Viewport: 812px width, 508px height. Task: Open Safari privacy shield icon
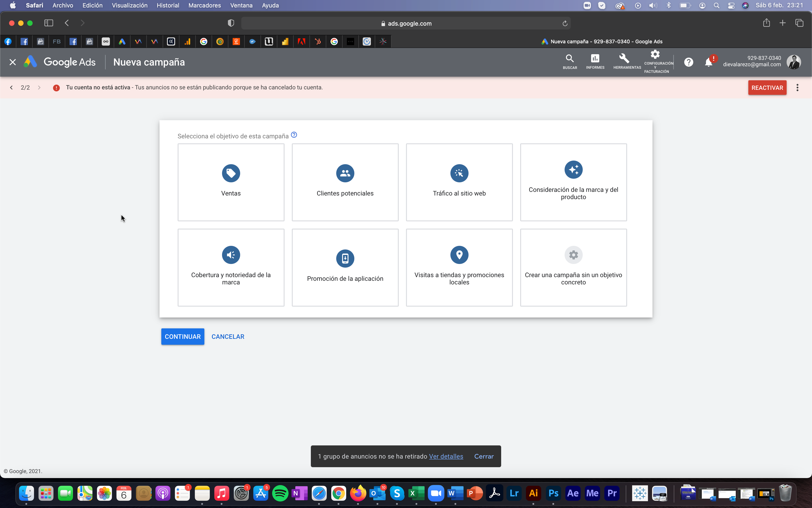coord(231,23)
